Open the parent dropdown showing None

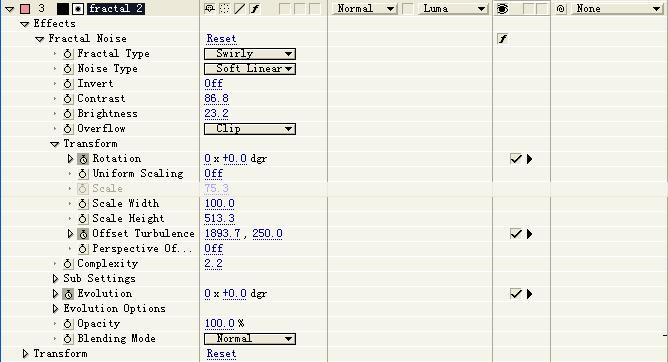click(x=616, y=9)
